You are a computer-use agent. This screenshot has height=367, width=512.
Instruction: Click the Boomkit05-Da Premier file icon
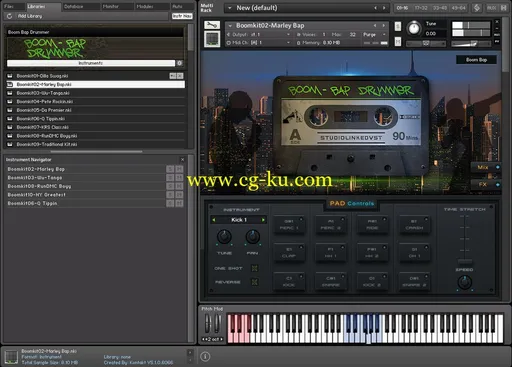point(10,110)
